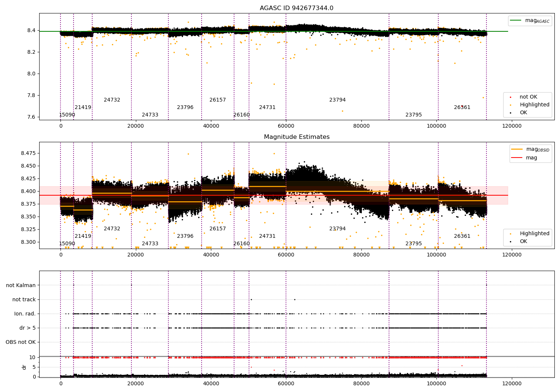Click obsid label 23796 in Magnitude Estimates plot

click(x=185, y=236)
